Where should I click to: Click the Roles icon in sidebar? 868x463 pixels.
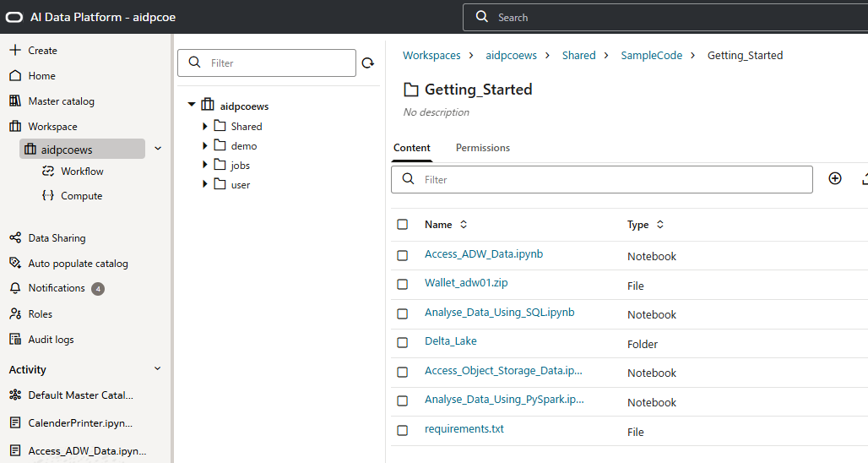(x=15, y=314)
